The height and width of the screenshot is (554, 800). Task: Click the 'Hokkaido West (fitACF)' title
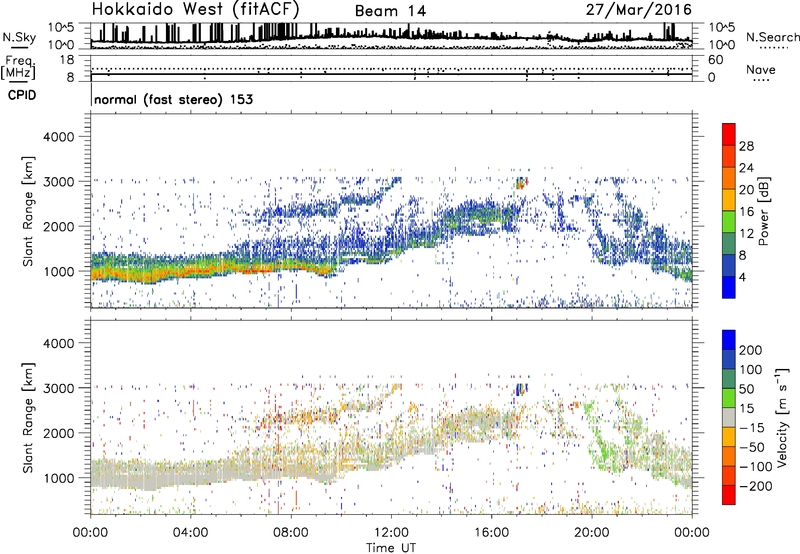click(x=195, y=9)
